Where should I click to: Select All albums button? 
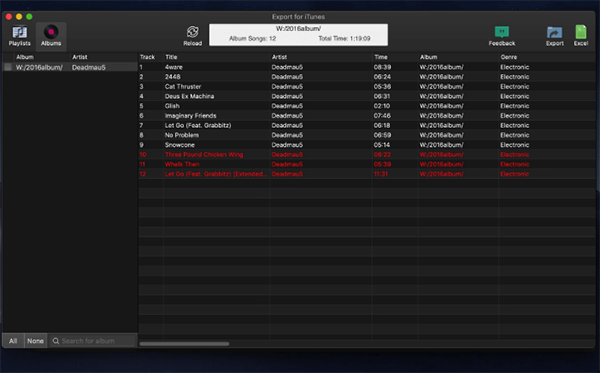(x=13, y=341)
